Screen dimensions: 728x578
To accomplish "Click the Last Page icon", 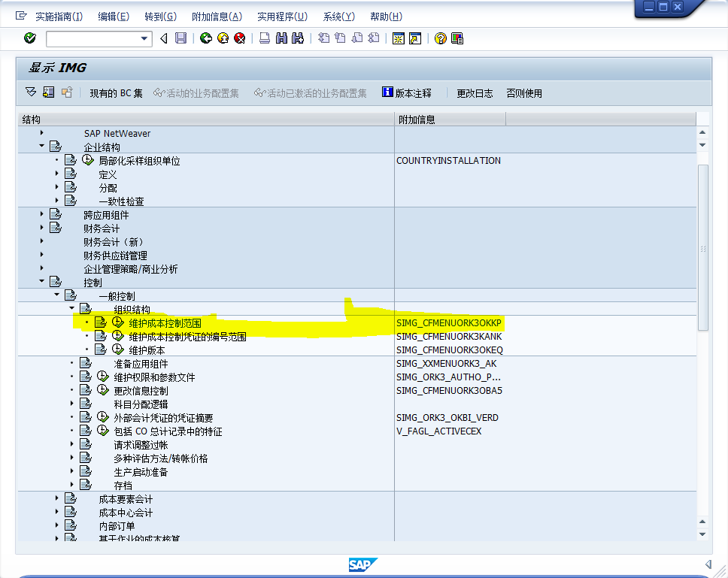I will click(374, 38).
